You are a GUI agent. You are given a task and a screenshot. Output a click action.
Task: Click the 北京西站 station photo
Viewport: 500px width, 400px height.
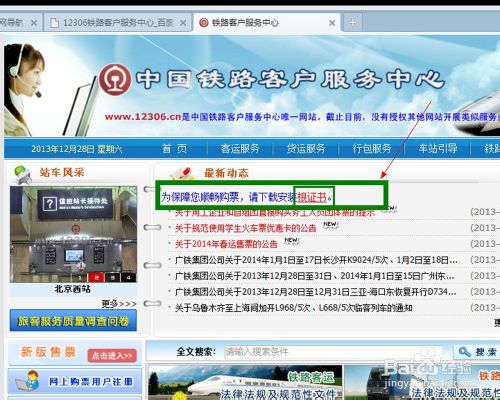point(73,234)
